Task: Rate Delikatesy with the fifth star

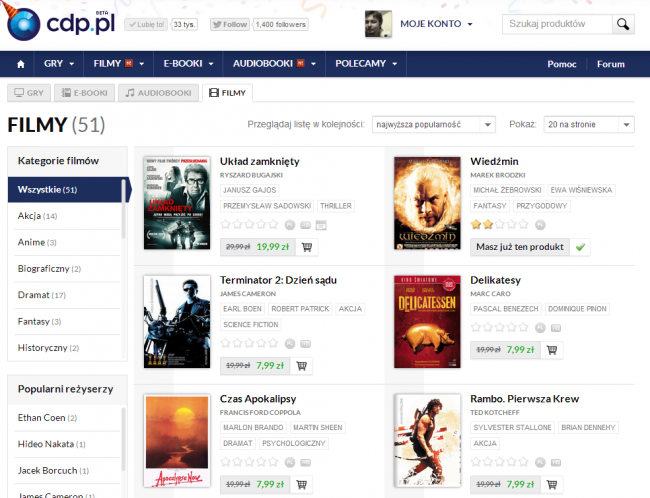Action: 524,328
